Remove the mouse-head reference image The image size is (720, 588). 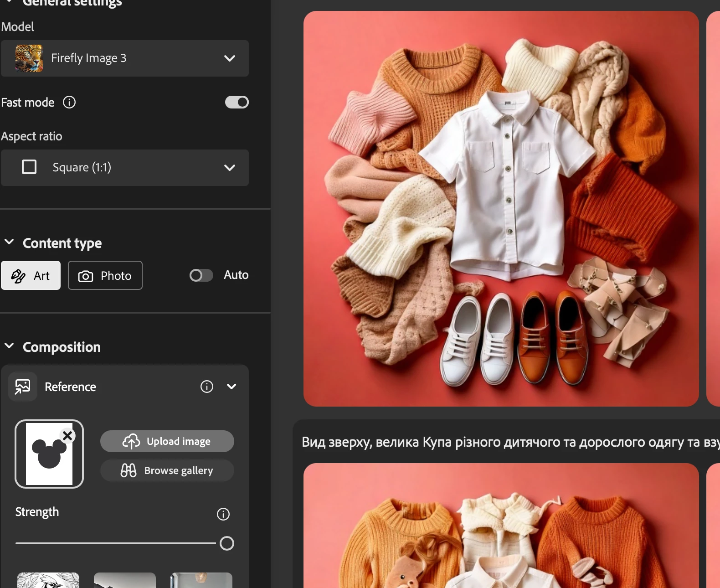click(67, 436)
